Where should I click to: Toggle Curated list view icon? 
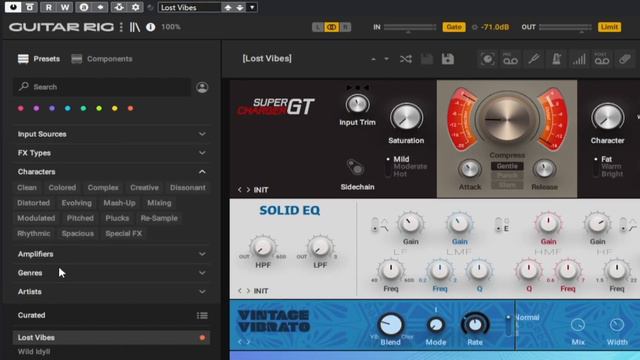[202, 316]
